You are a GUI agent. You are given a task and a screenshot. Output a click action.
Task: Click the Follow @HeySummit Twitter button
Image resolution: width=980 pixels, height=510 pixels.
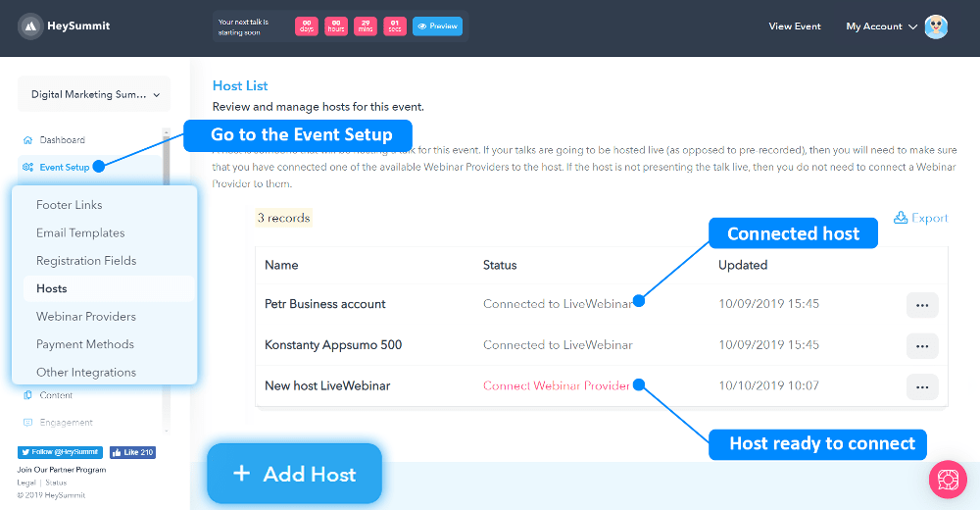click(60, 452)
